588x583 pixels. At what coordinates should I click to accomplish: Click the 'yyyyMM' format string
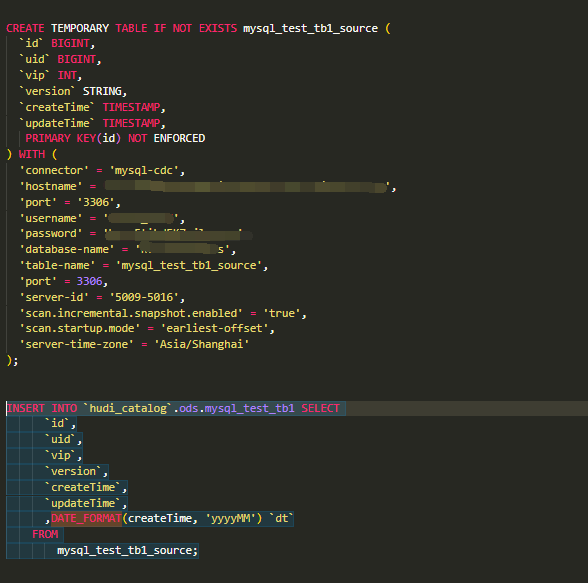231,519
